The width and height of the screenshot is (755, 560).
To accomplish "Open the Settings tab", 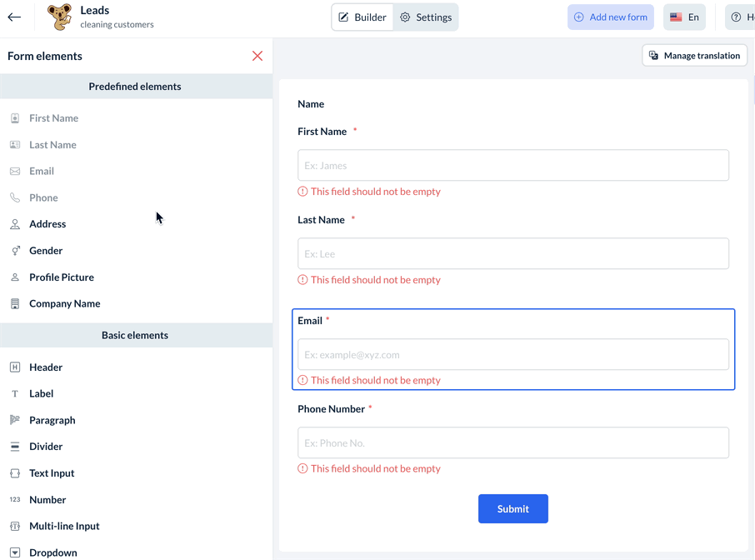I will pos(426,17).
